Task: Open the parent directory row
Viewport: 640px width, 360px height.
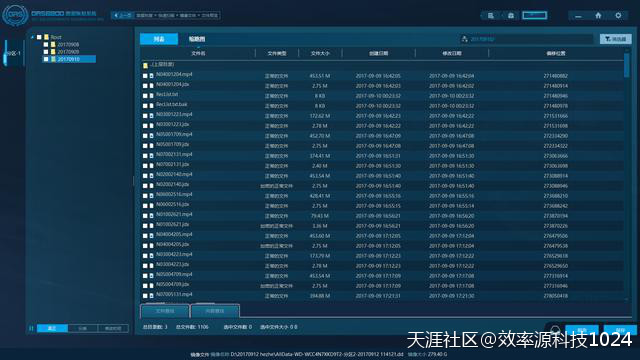Action: (x=383, y=65)
